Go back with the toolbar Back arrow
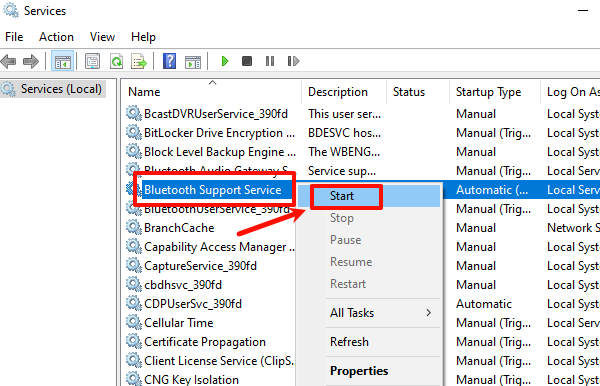Image resolution: width=600 pixels, height=386 pixels. click(8, 61)
